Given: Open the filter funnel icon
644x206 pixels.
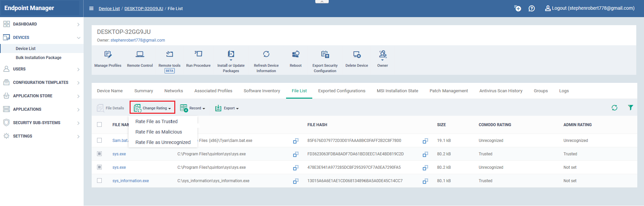Looking at the screenshot, I should click(631, 107).
